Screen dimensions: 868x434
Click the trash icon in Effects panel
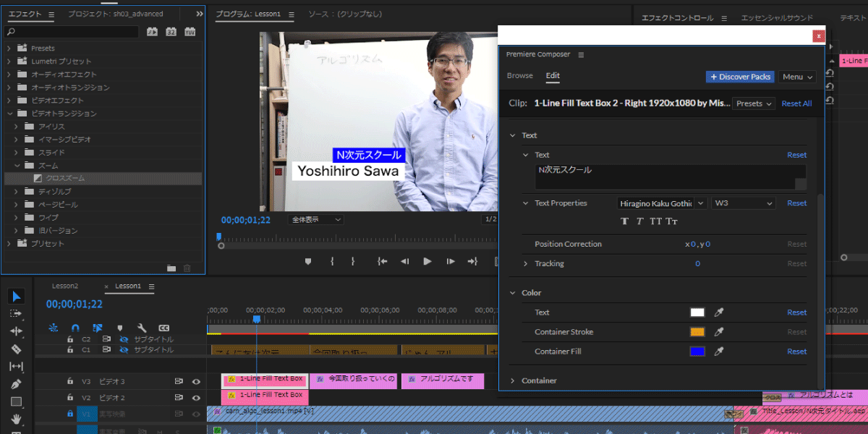187,268
